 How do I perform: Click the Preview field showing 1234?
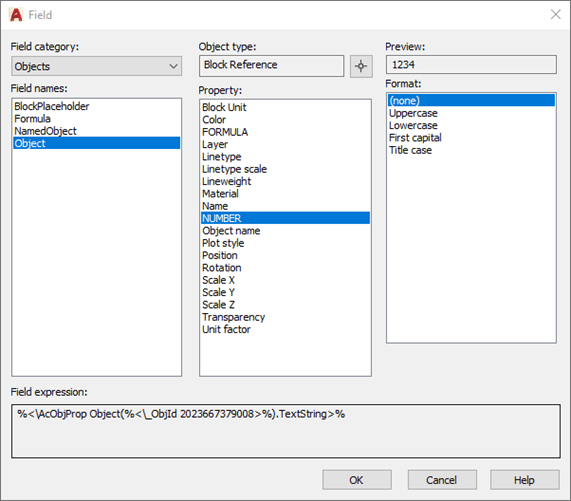pos(471,65)
